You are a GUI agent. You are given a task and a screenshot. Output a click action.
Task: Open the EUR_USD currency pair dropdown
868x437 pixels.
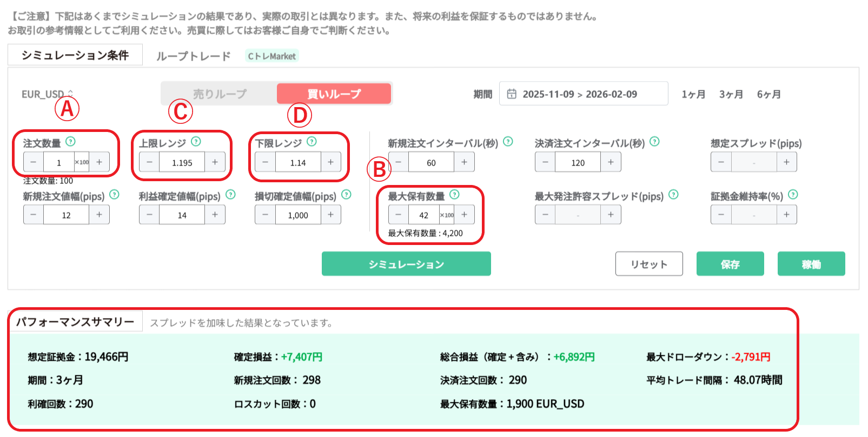tap(47, 95)
